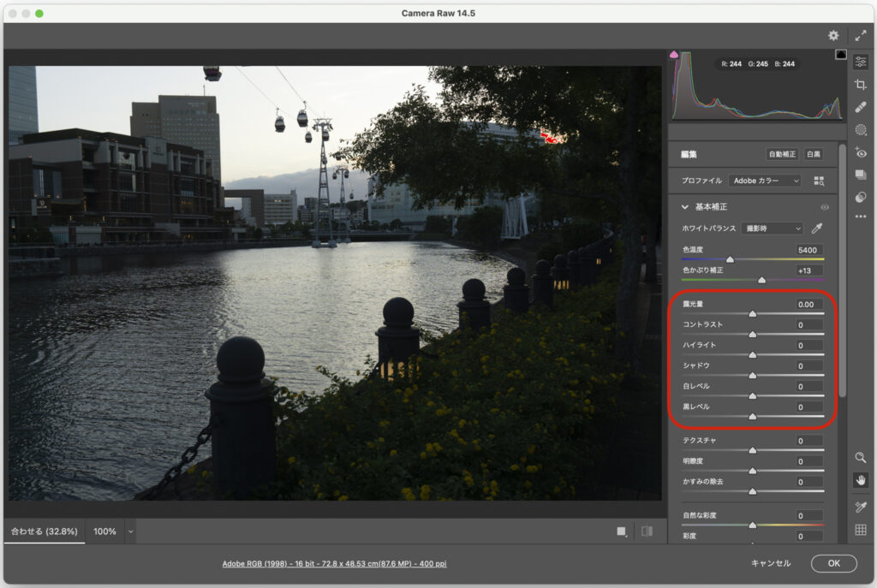This screenshot has height=588, width=877.
Task: Select the Color Sampler tool
Action: (861, 507)
